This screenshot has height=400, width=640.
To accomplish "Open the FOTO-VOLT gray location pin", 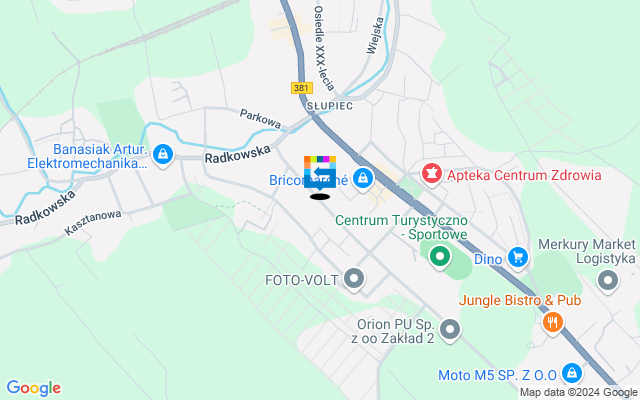I will tap(354, 279).
